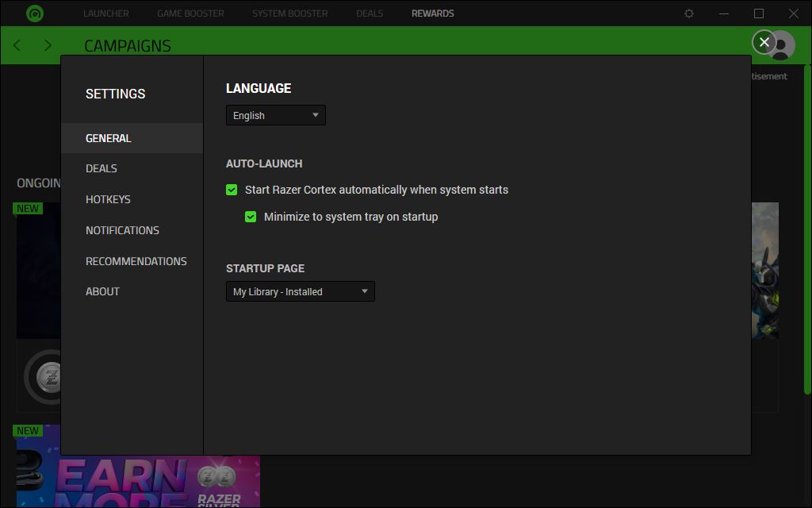
Task: Click the Razer Cortex logo icon
Action: coord(35,13)
